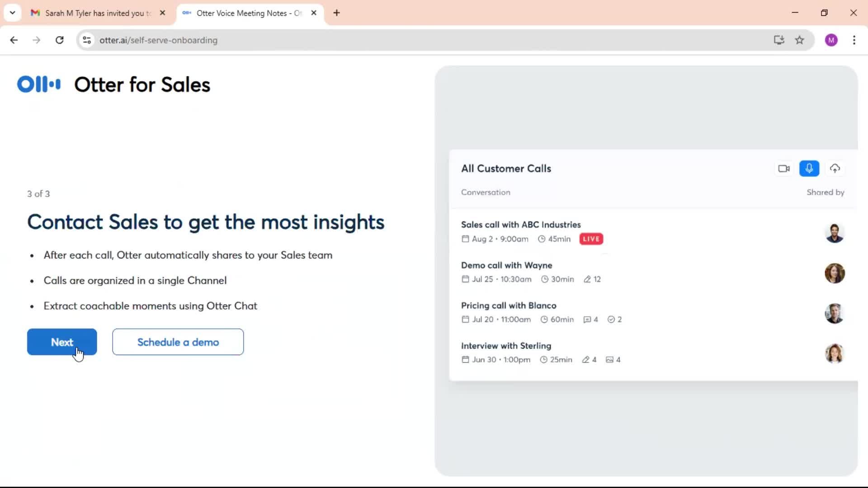Go back to previous page

[x=14, y=40]
